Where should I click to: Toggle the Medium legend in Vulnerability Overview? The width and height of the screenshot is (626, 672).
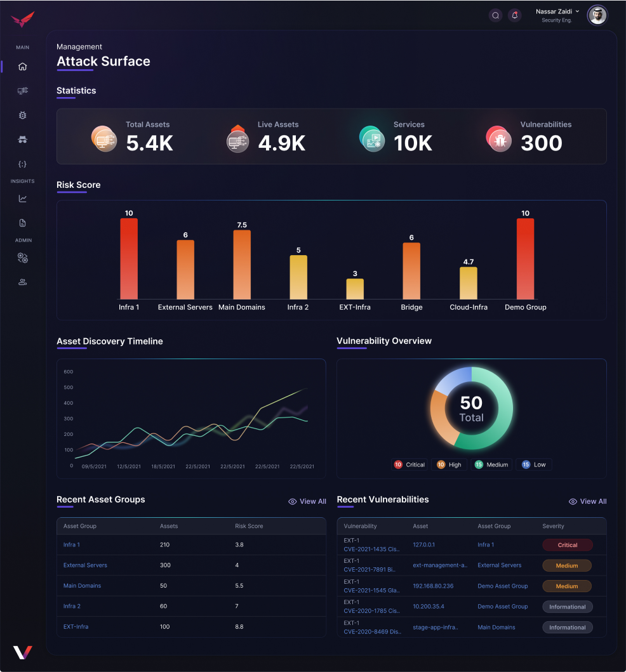tap(491, 464)
